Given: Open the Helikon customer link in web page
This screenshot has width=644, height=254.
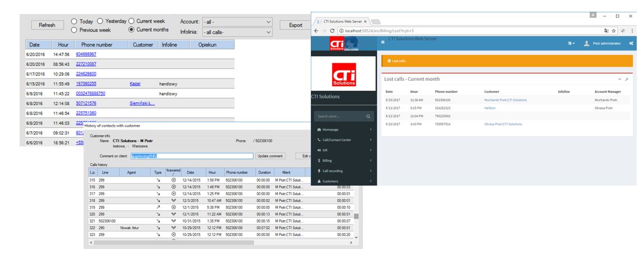Looking at the screenshot, I should tap(490, 108).
